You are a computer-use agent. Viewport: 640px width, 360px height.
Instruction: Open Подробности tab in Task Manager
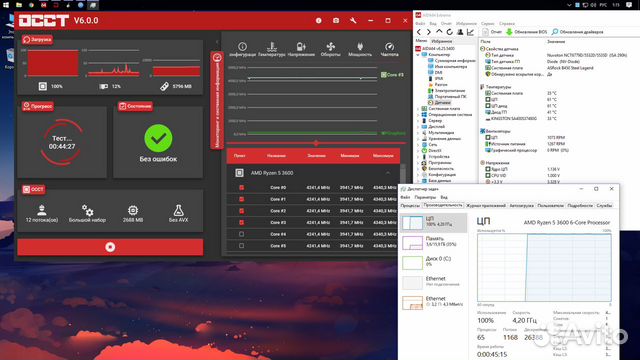[580, 206]
